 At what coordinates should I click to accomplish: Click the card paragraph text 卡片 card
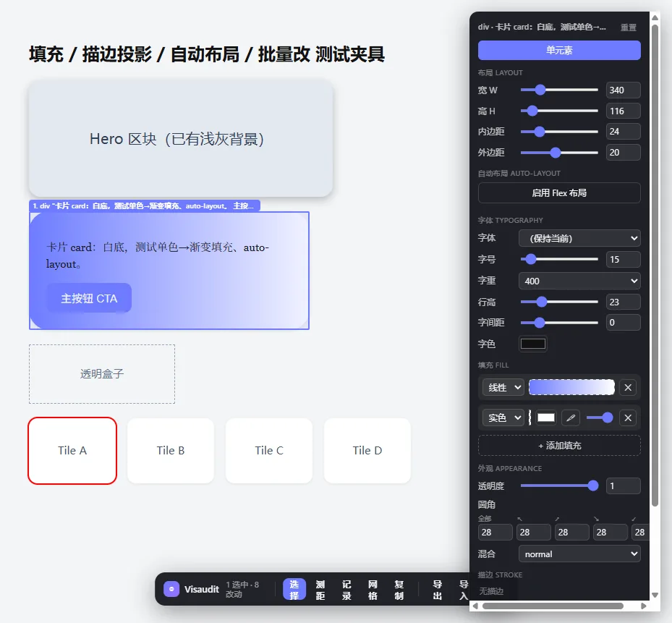point(157,255)
